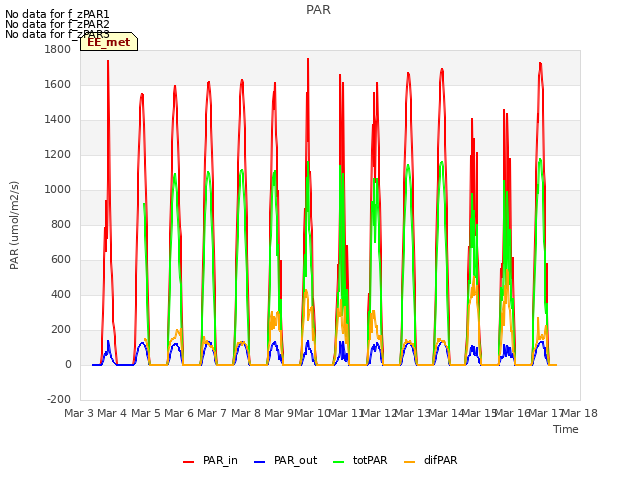Click the Mar 10 red PAR_in peak top
The image size is (640, 480).
(308, 59)
